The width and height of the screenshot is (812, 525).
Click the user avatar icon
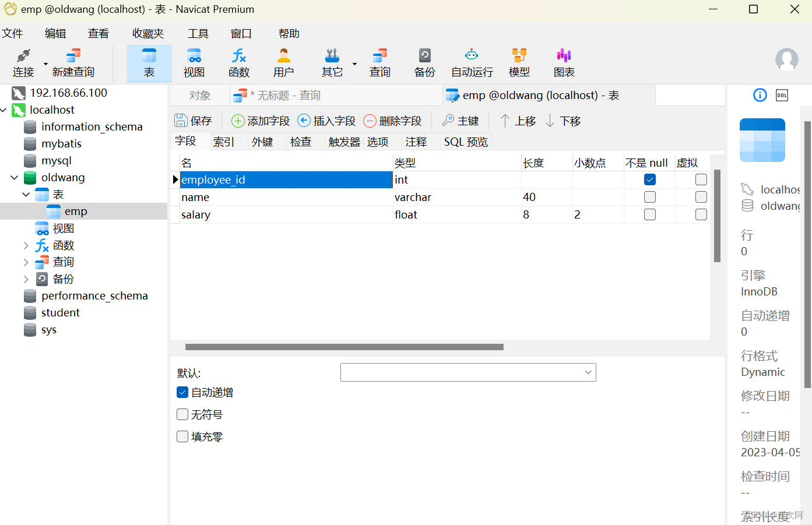786,59
